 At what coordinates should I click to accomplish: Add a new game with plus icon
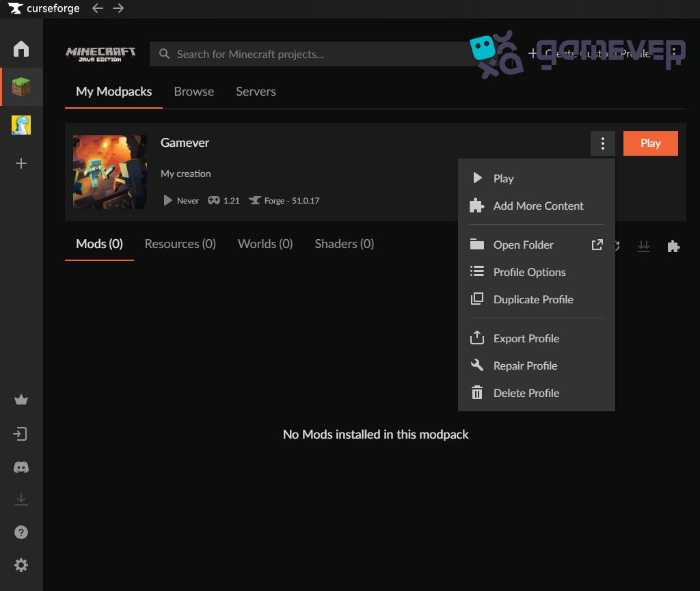pyautogui.click(x=21, y=163)
